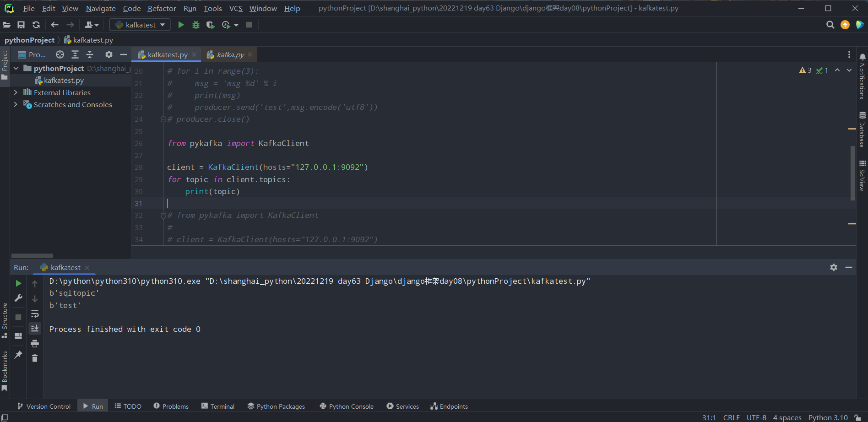The image size is (868, 422).
Task: Open Notifications side panel
Action: point(863,76)
